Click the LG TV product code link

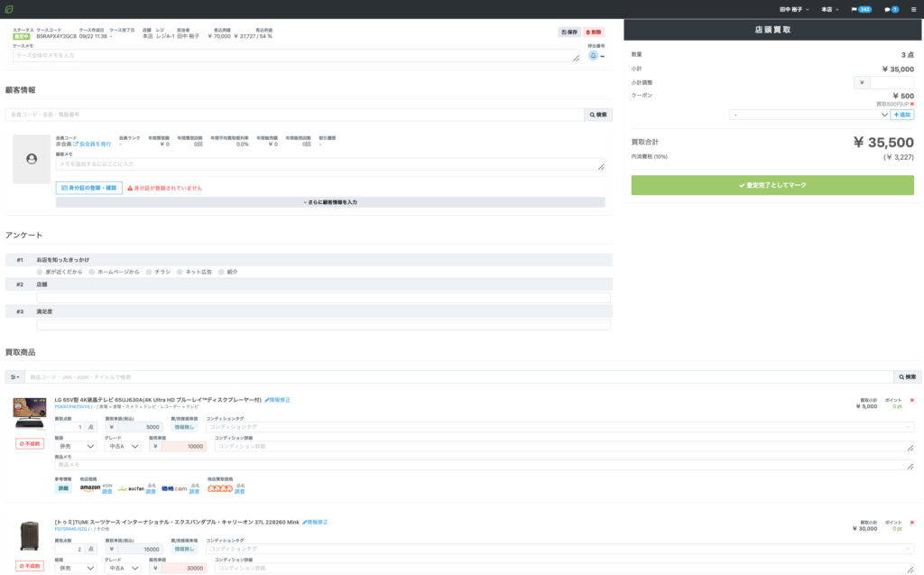pos(72,407)
